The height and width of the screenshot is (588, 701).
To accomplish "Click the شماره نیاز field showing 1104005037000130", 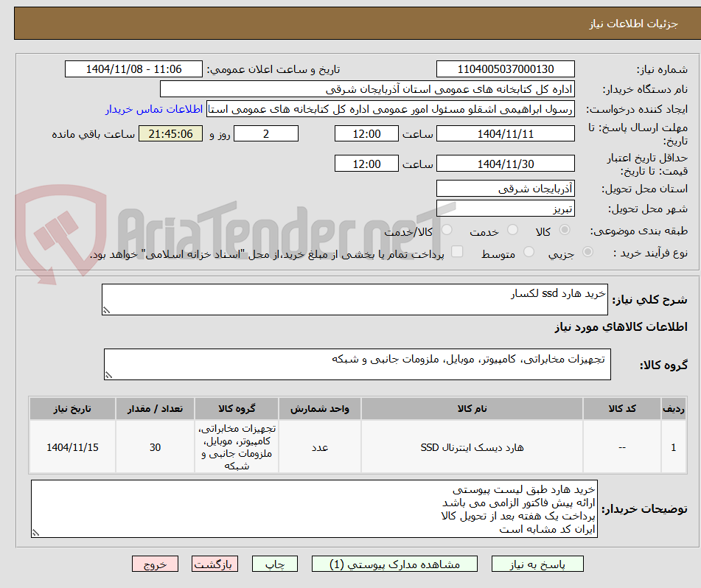I will tap(506, 69).
